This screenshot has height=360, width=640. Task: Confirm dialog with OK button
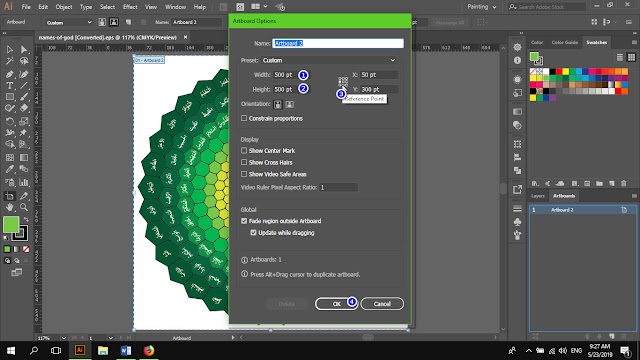tap(336, 304)
